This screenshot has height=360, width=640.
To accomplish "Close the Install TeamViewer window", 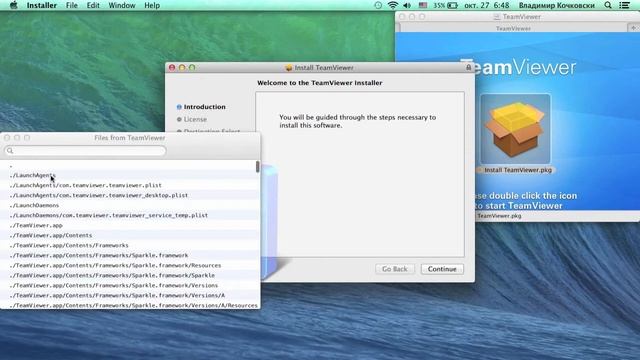I will [x=172, y=67].
